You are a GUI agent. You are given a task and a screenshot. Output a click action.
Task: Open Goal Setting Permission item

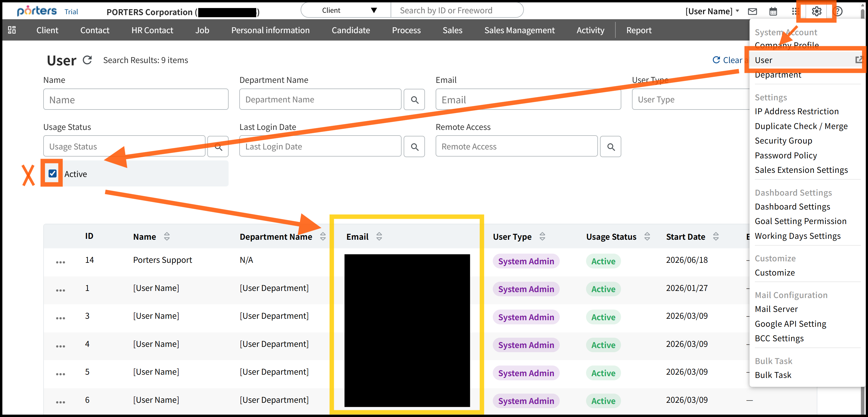(800, 221)
